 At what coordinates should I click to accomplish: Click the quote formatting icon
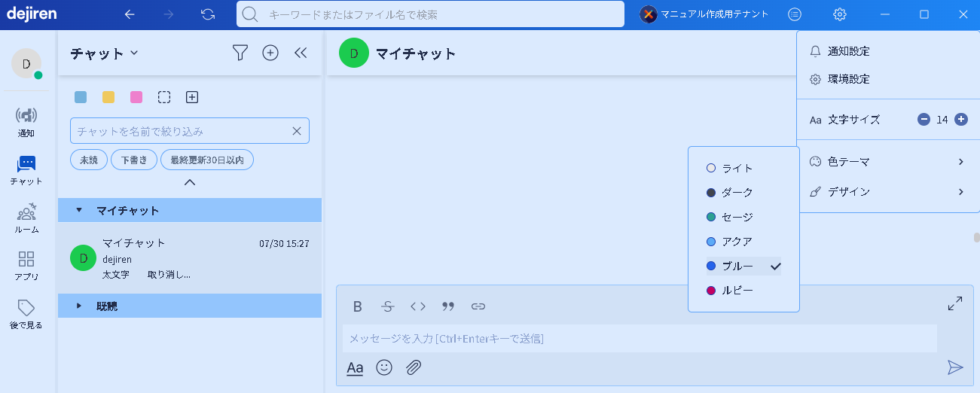coord(448,306)
